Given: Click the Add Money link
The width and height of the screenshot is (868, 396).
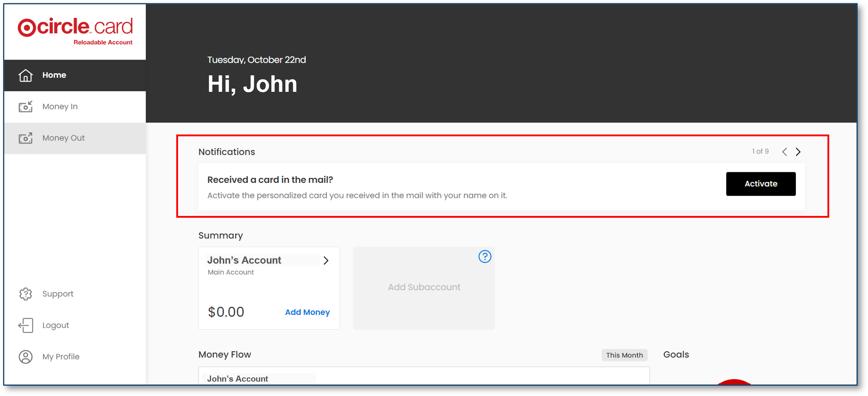Looking at the screenshot, I should click(307, 312).
